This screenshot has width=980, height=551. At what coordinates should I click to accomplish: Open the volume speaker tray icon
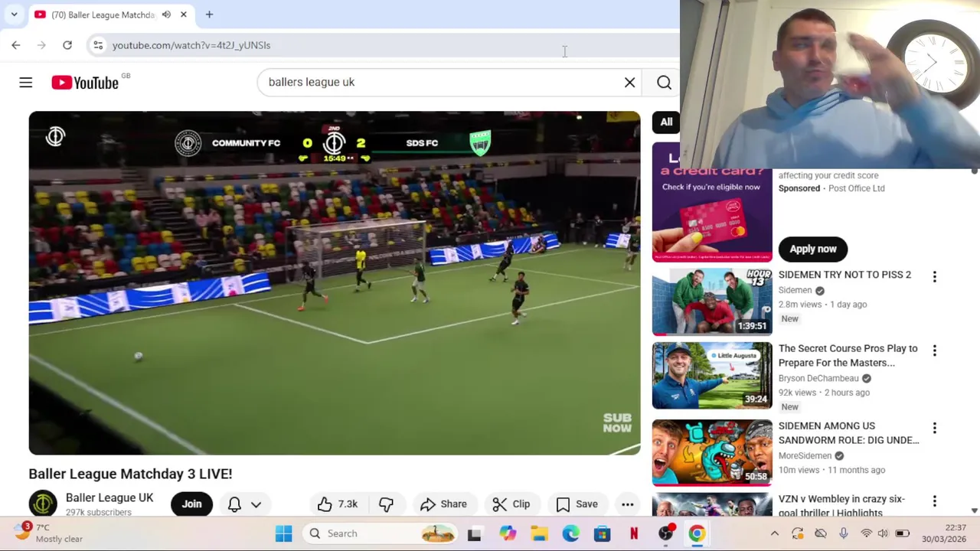click(x=884, y=533)
